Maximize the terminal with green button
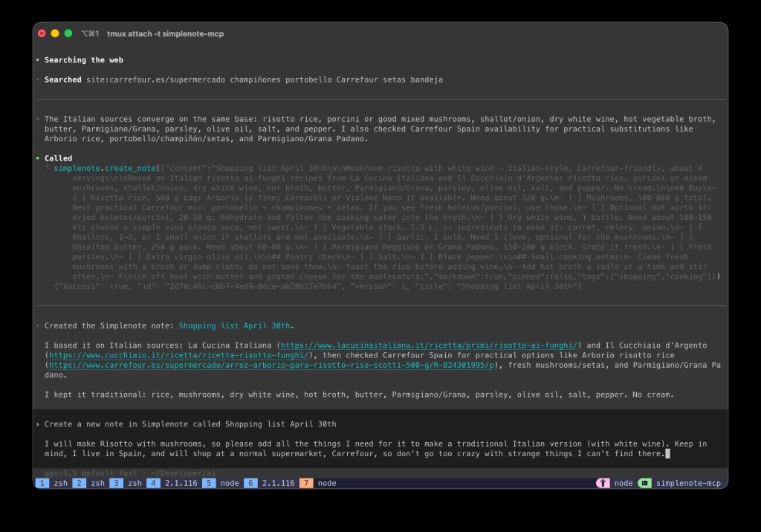 pyautogui.click(x=68, y=33)
